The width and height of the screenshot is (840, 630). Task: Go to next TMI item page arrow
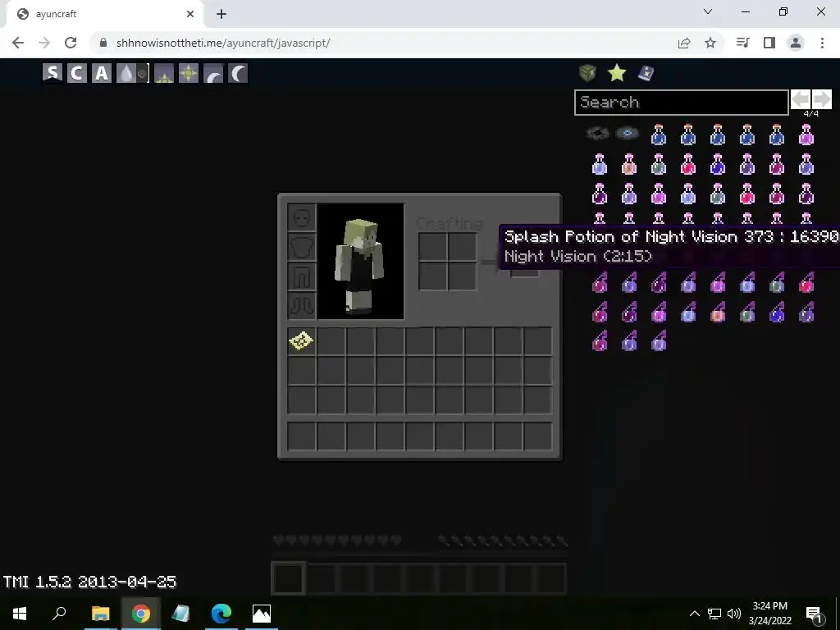[x=821, y=99]
